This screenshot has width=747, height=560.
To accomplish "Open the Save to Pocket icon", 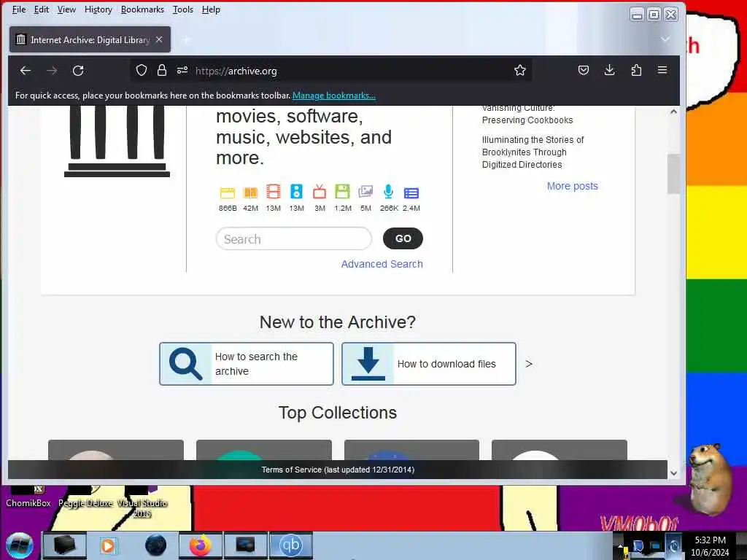I will [583, 71].
